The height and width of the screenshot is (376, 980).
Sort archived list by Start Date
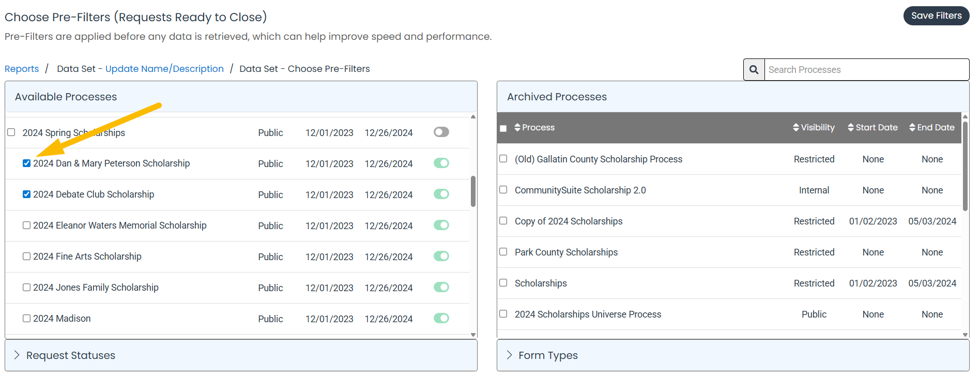tap(872, 127)
